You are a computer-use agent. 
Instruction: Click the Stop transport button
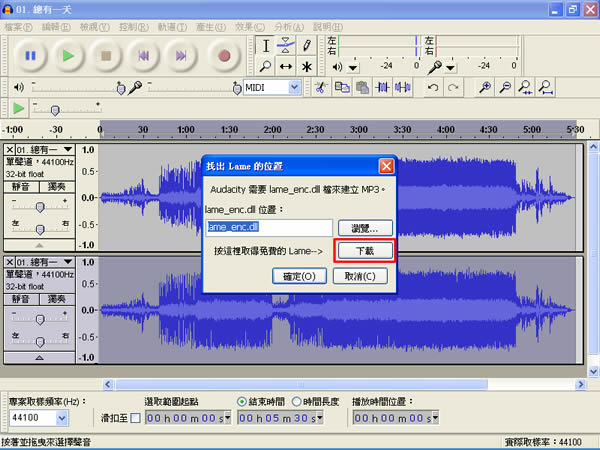[x=106, y=56]
